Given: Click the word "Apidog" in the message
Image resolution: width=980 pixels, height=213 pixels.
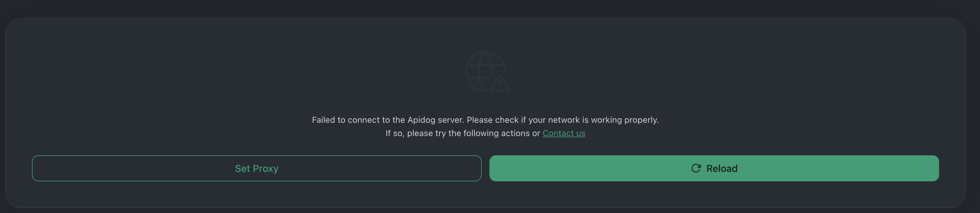Looking at the screenshot, I should [x=421, y=120].
